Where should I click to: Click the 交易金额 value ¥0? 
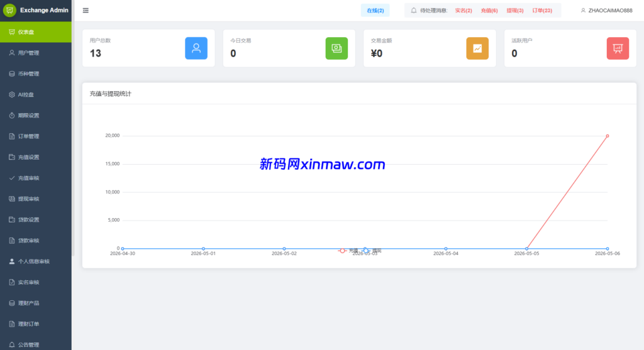point(377,53)
